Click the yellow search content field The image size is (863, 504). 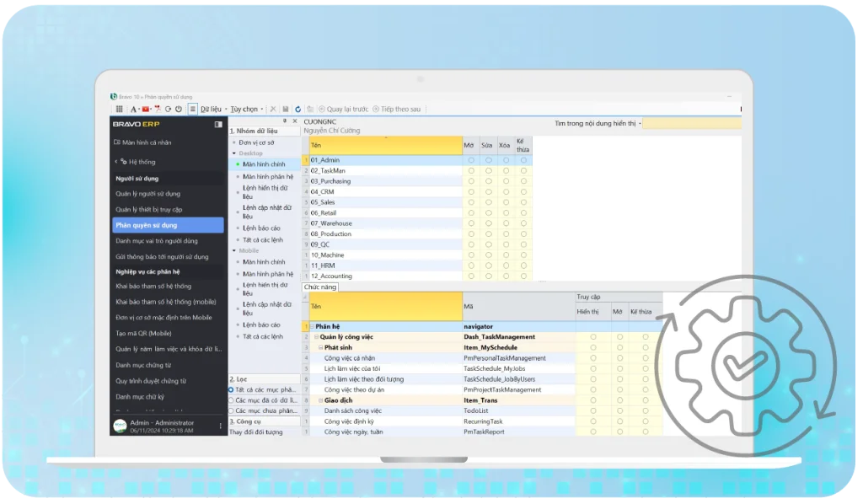[691, 123]
